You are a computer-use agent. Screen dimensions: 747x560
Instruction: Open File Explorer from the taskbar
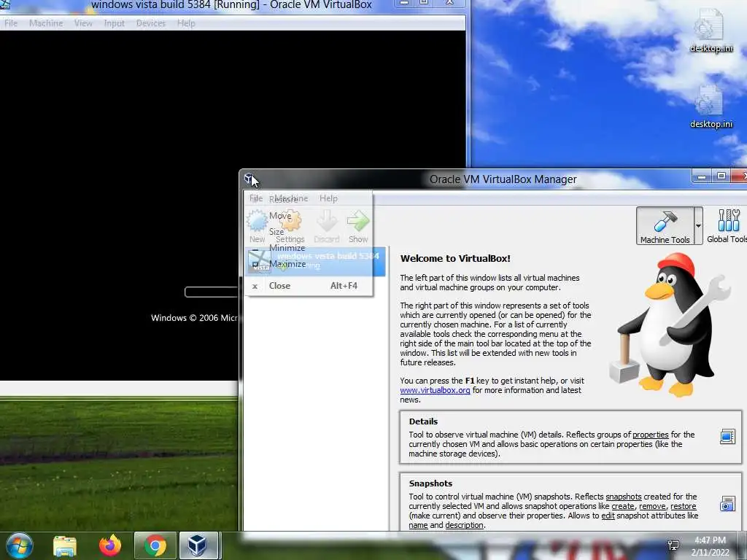coord(65,545)
